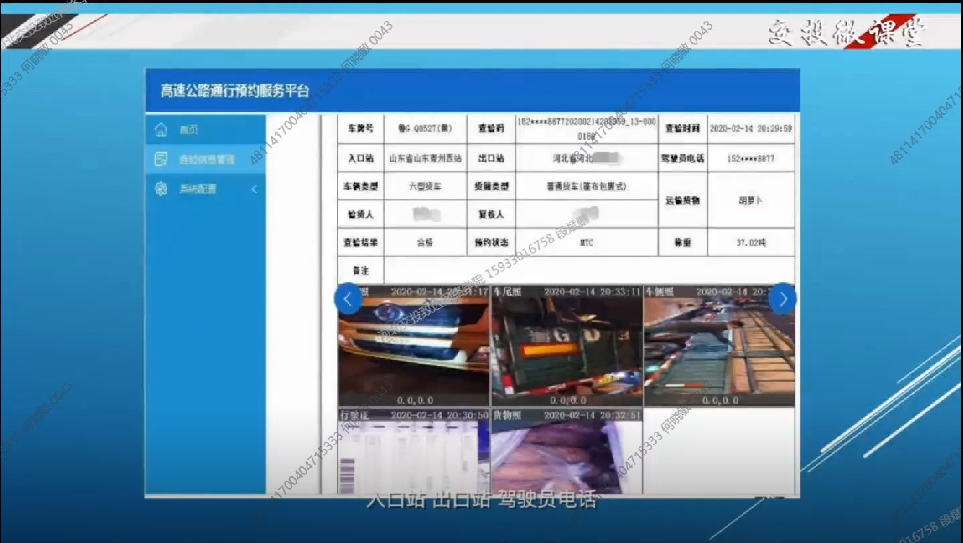This screenshot has width=963, height=543.
Task: Click the exit station value 河北省河北
Action: tap(587, 158)
